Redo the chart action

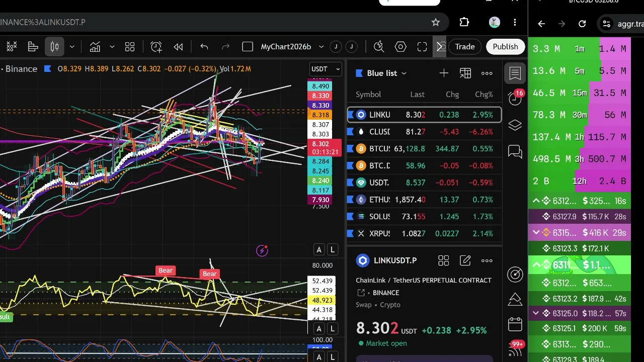(x=226, y=47)
